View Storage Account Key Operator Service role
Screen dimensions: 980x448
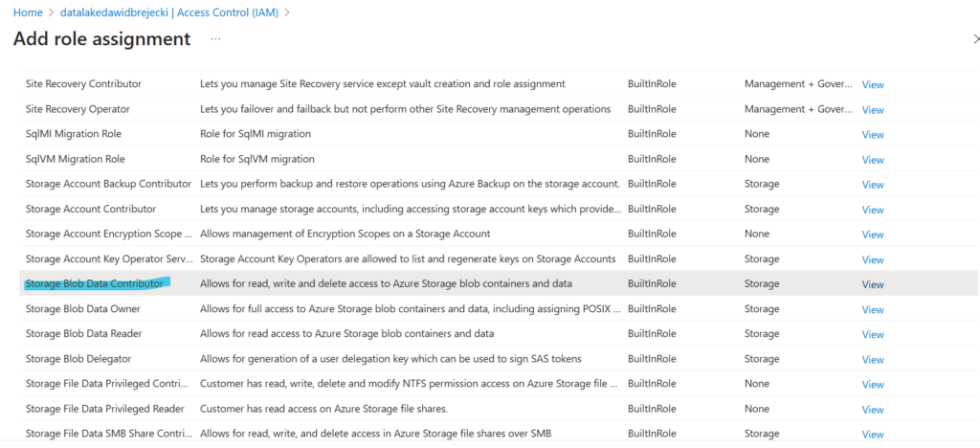(x=873, y=258)
